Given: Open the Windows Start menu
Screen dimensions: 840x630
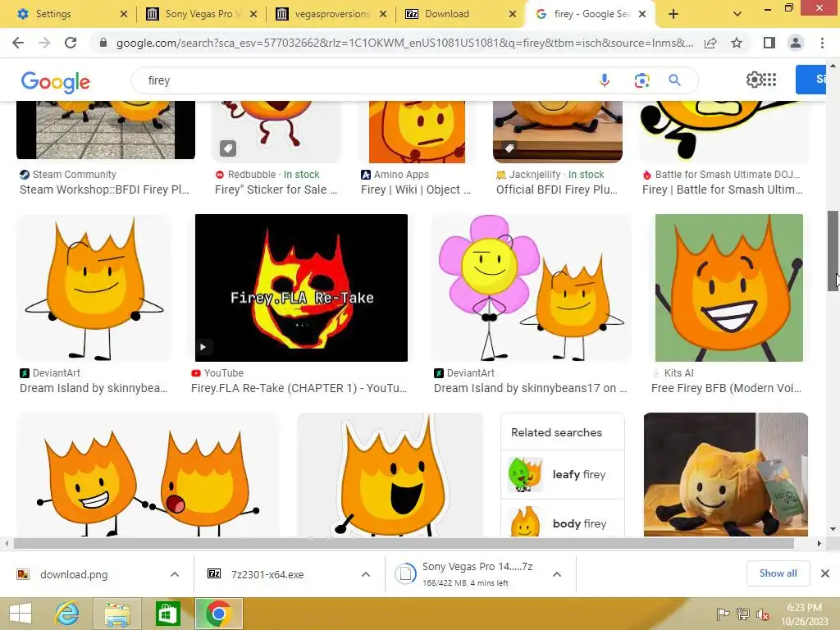Looking at the screenshot, I should [x=21, y=614].
